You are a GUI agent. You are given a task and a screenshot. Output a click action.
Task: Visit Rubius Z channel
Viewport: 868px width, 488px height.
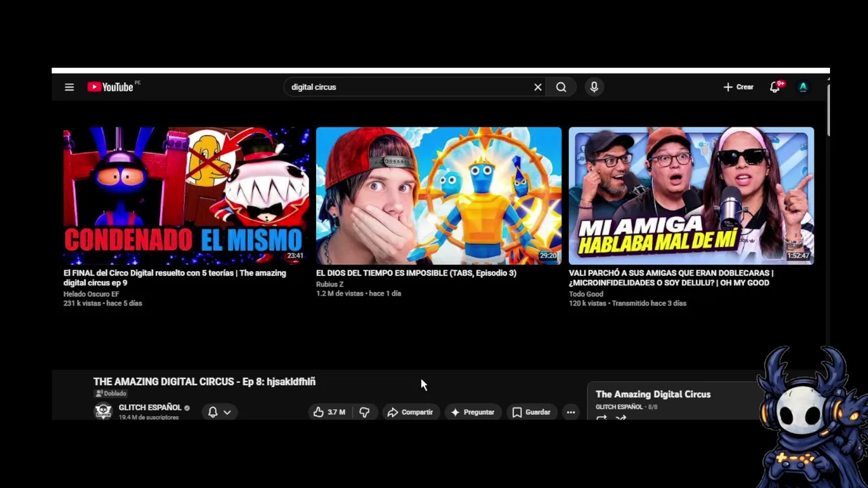(330, 284)
